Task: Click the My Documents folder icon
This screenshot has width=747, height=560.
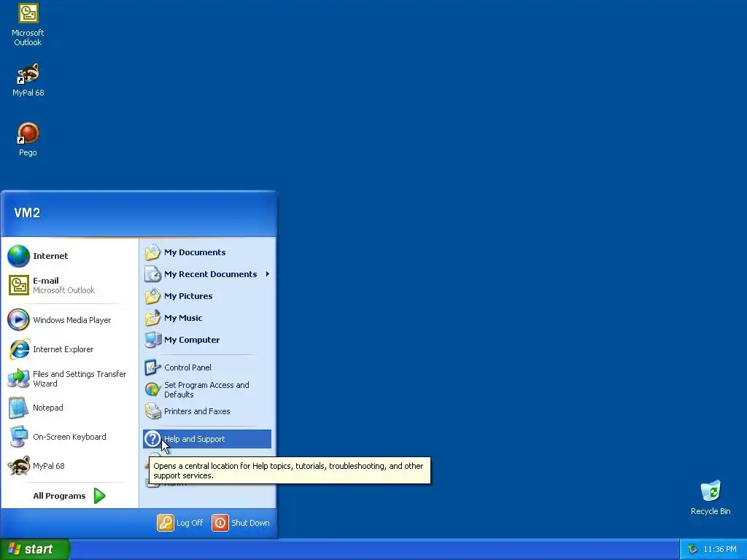Action: [x=153, y=252]
